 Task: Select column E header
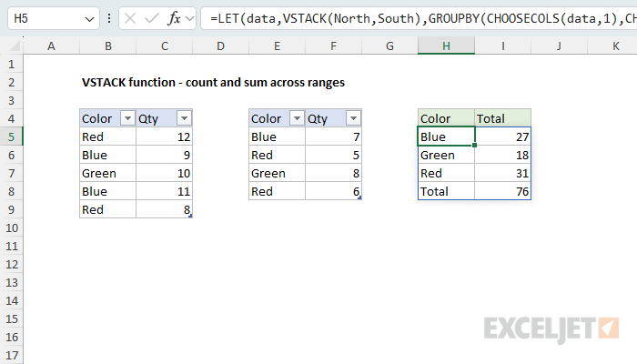277,45
